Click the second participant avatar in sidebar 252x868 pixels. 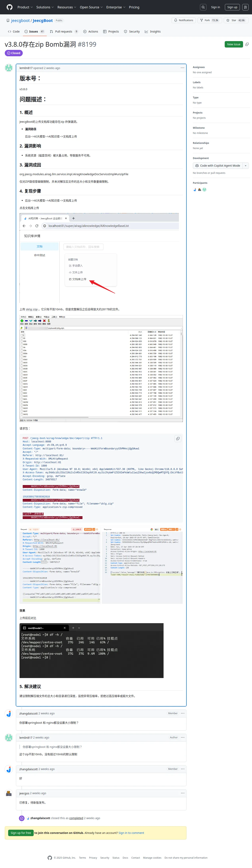(x=200, y=189)
